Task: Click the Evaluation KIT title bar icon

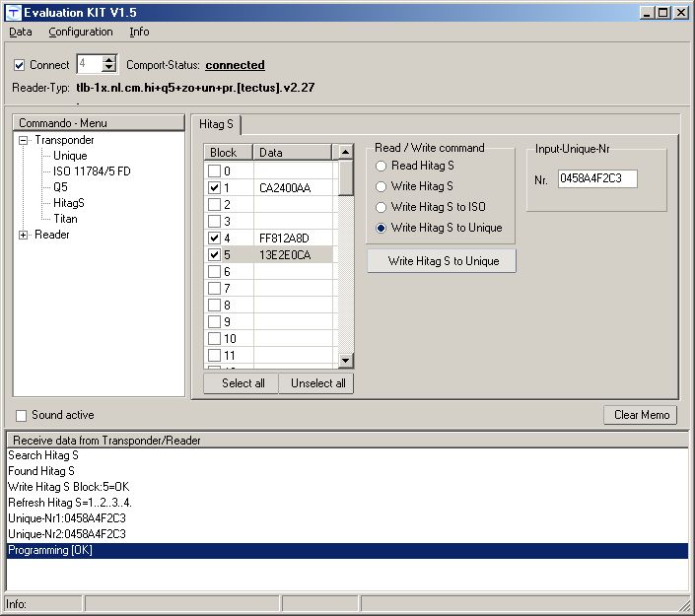Action: pyautogui.click(x=13, y=13)
